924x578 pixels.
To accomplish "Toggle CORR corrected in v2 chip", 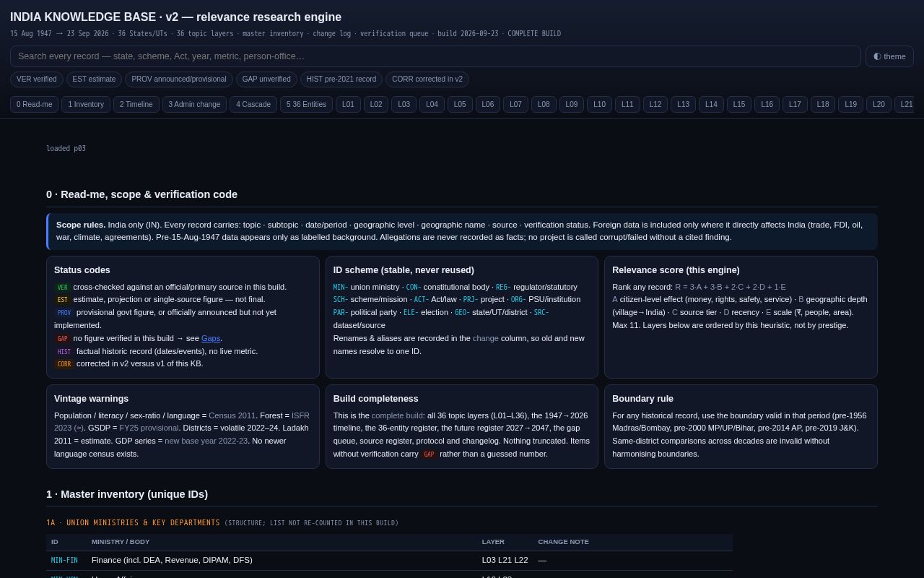I will pos(427,79).
